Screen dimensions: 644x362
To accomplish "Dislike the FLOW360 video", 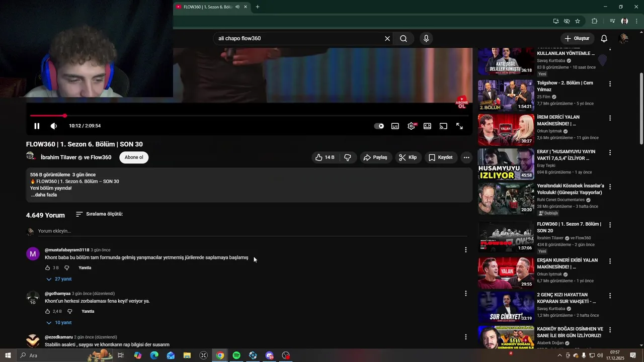I will (348, 157).
